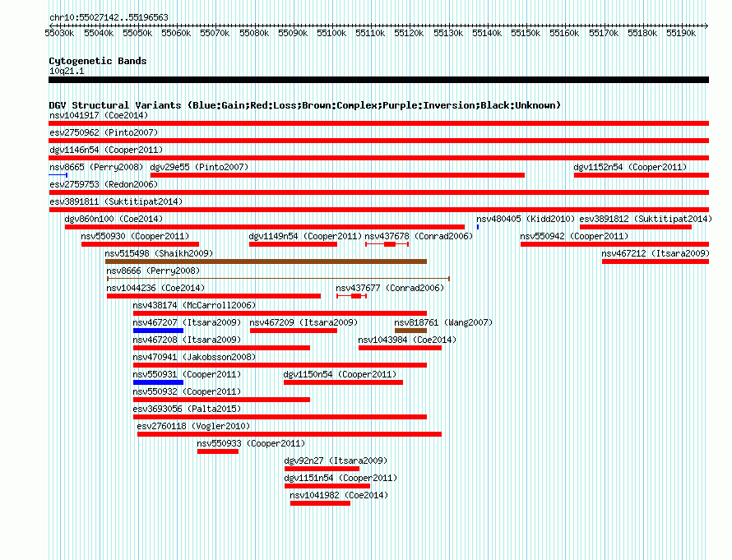Select the nsv550942 (Cooper2011) label
732x560 pixels.
574,236
